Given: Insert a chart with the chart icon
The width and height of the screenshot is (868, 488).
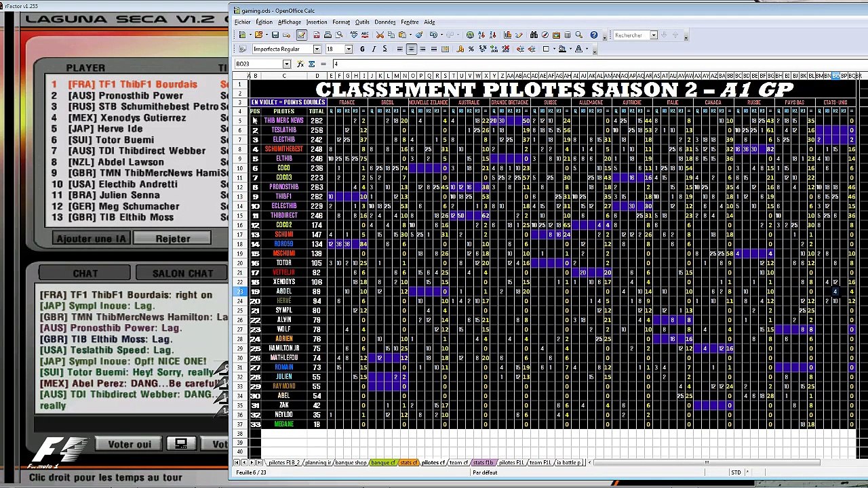Looking at the screenshot, I should point(507,35).
